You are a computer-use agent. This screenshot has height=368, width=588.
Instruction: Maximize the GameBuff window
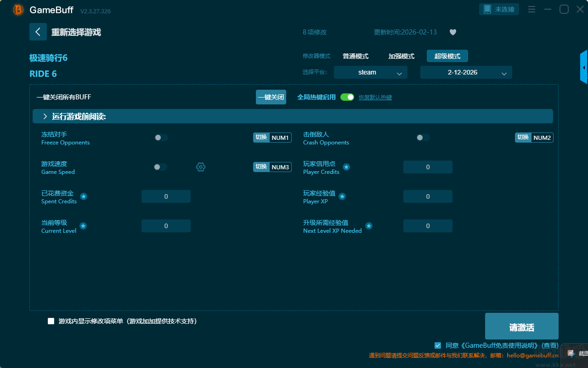pyautogui.click(x=564, y=9)
